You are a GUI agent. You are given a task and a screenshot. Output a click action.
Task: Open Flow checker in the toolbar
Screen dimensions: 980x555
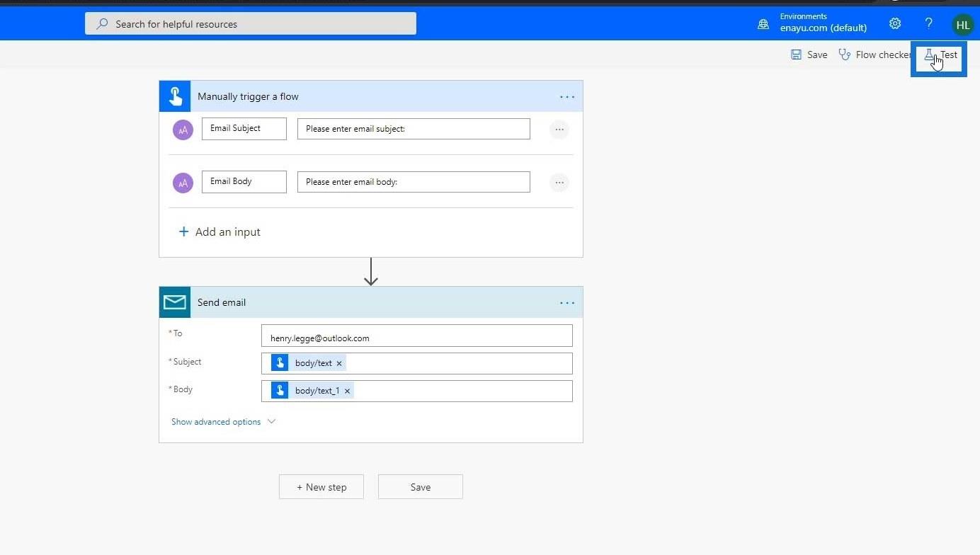point(875,55)
